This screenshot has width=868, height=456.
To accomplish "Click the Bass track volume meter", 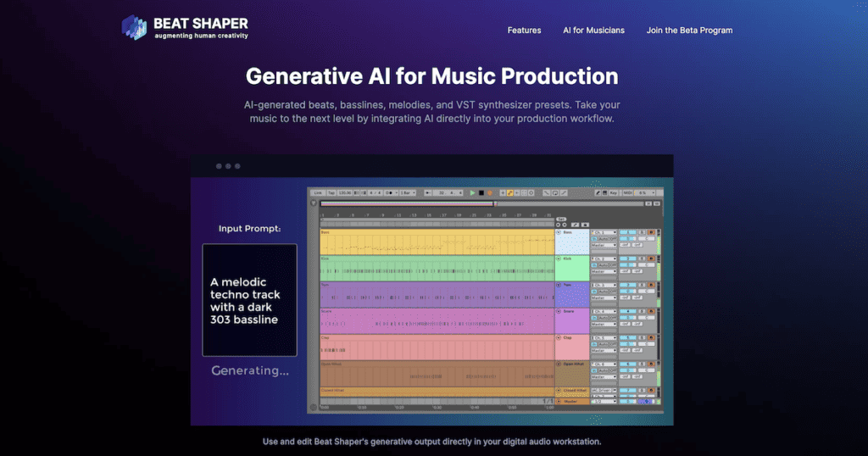I will [x=659, y=242].
